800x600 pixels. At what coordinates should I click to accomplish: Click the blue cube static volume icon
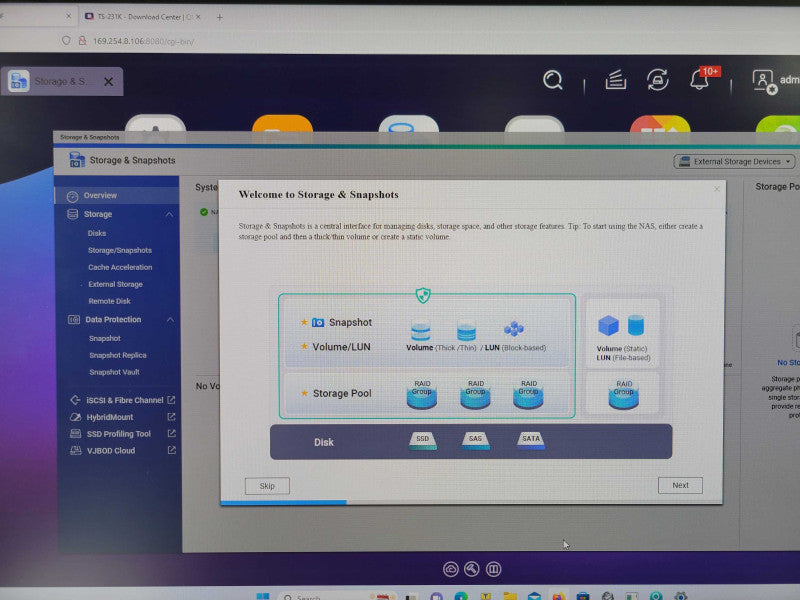point(608,325)
